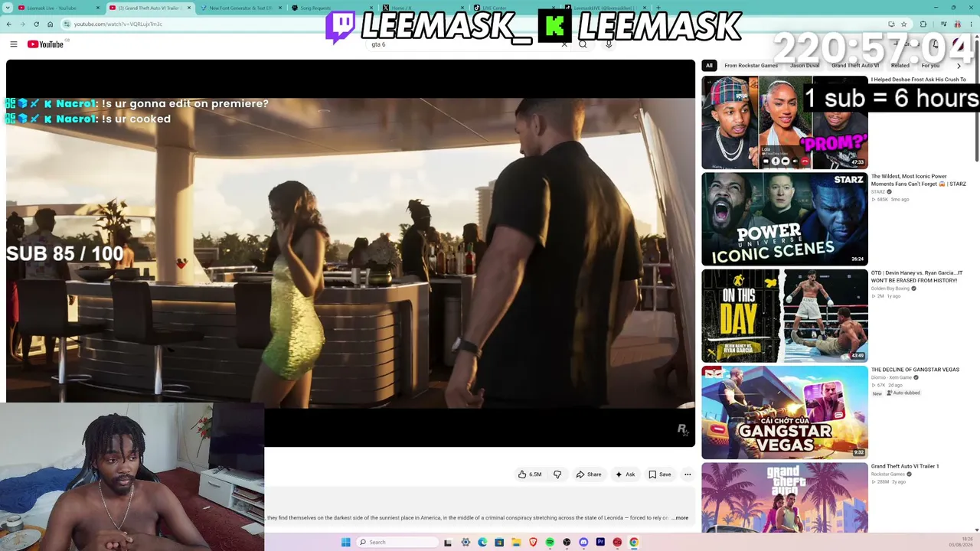The height and width of the screenshot is (551, 980).
Task: Open File Explorer from the taskbar
Action: [x=516, y=543]
